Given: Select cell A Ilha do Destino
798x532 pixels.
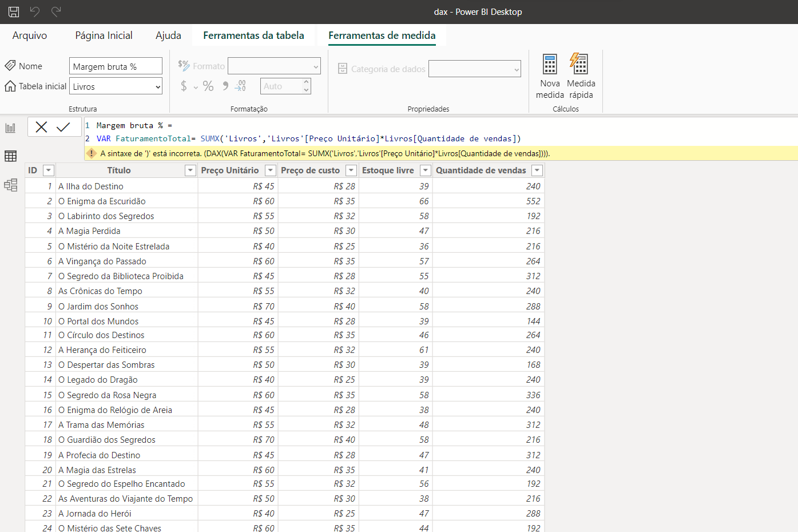Looking at the screenshot, I should point(126,186).
